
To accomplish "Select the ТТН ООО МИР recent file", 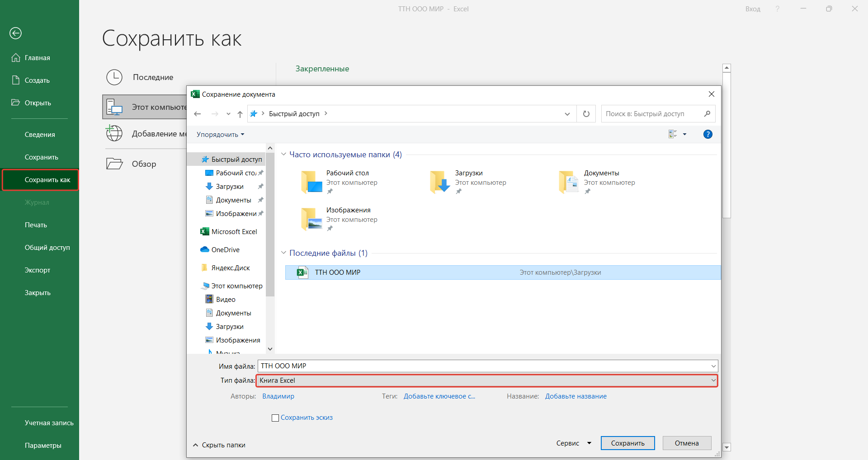I will (338, 272).
